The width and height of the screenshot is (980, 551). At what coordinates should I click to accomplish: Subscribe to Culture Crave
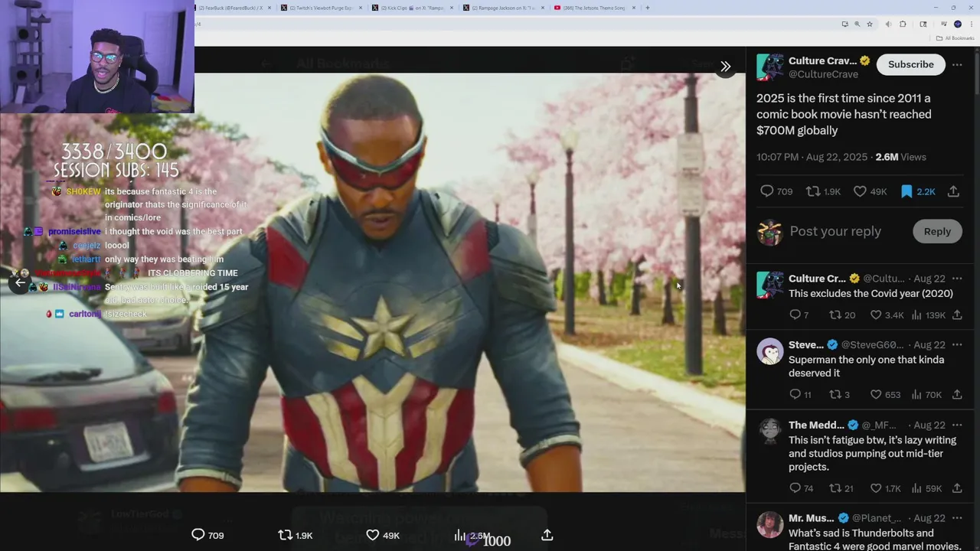pos(910,65)
